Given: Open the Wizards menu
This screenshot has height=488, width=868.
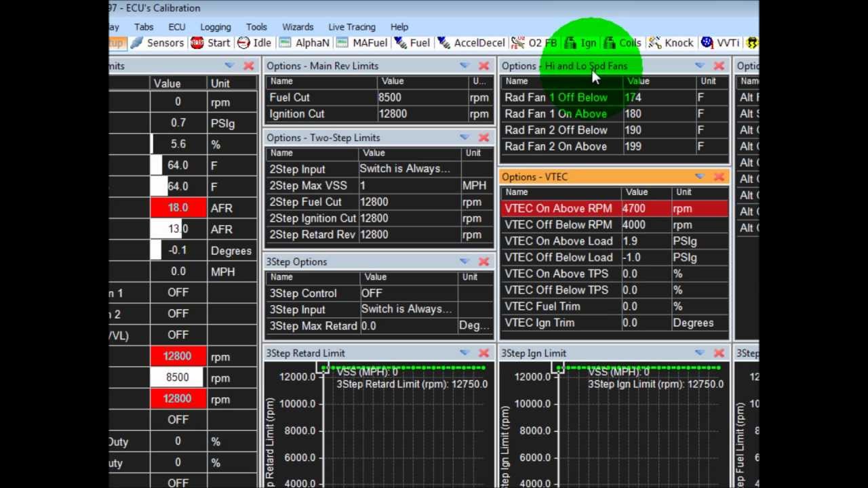Looking at the screenshot, I should click(298, 27).
